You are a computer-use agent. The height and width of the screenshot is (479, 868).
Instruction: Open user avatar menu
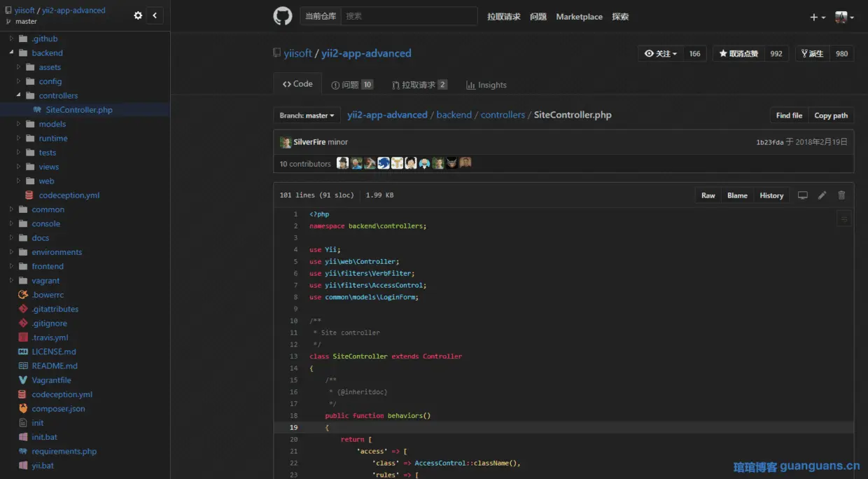(x=844, y=17)
